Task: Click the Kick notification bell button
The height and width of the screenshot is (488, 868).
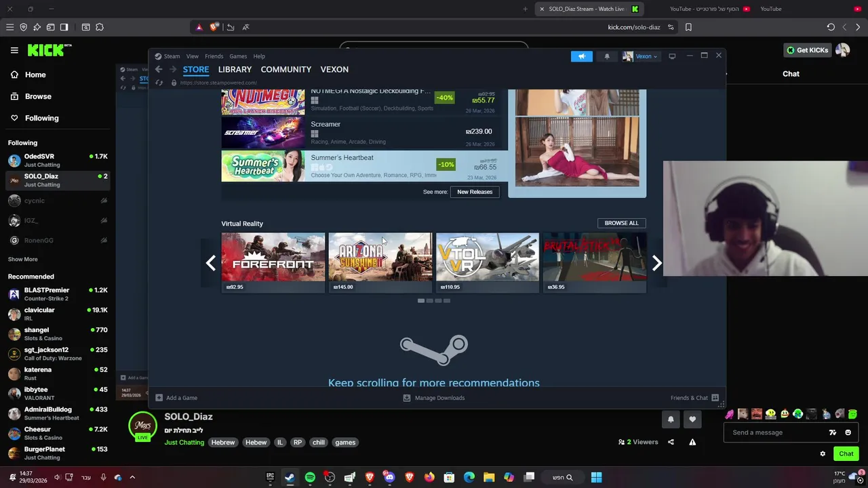Action: [671, 420]
